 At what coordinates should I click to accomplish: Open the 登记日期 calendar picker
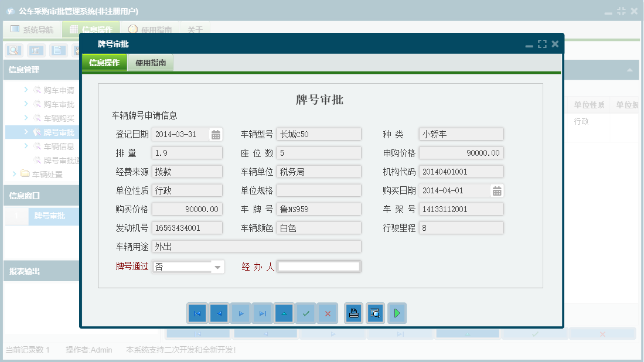(x=214, y=134)
